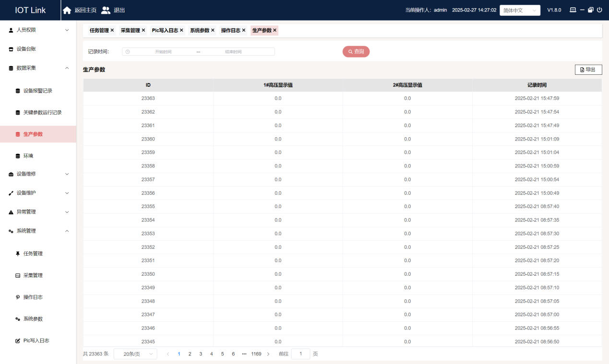The image size is (609, 364).
Task: Click the timestamp 2025-02-21 08:57:00
Action: [537, 315]
